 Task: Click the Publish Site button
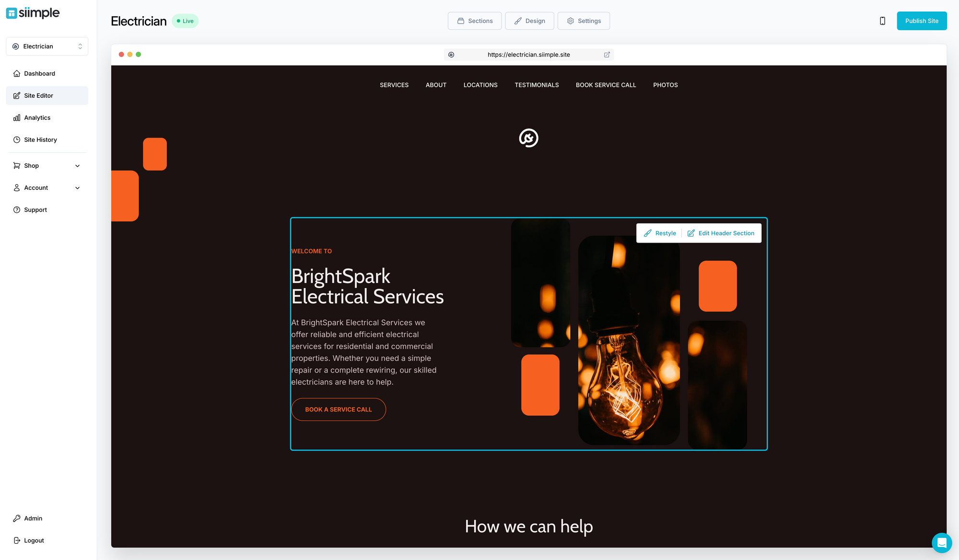click(x=922, y=21)
